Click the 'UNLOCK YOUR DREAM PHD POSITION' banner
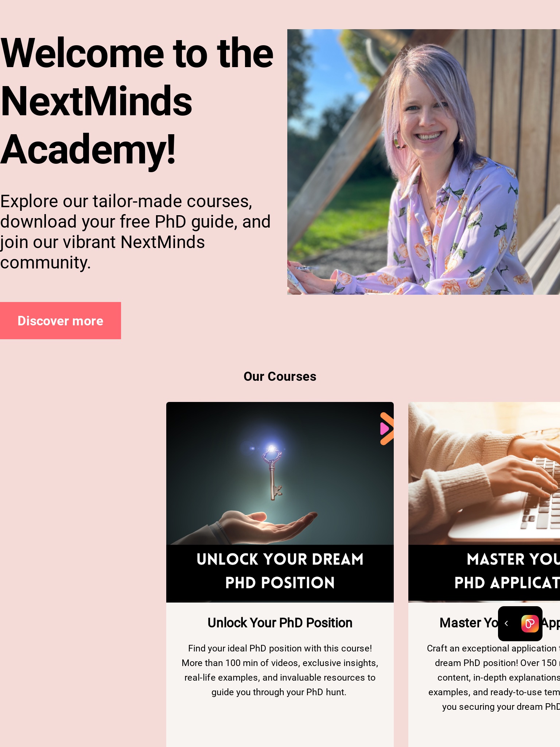 pyautogui.click(x=280, y=571)
